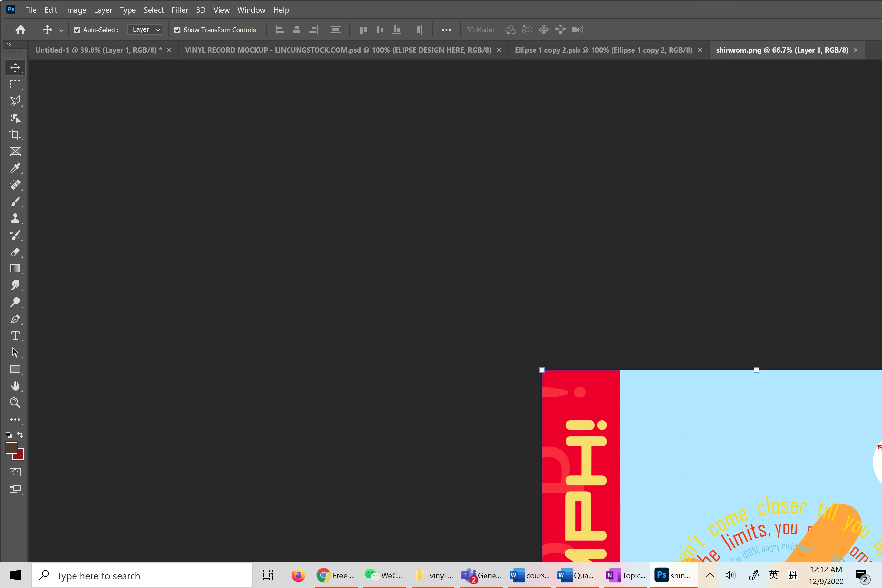The width and height of the screenshot is (882, 588).
Task: Select the Gradient tool
Action: 15,269
